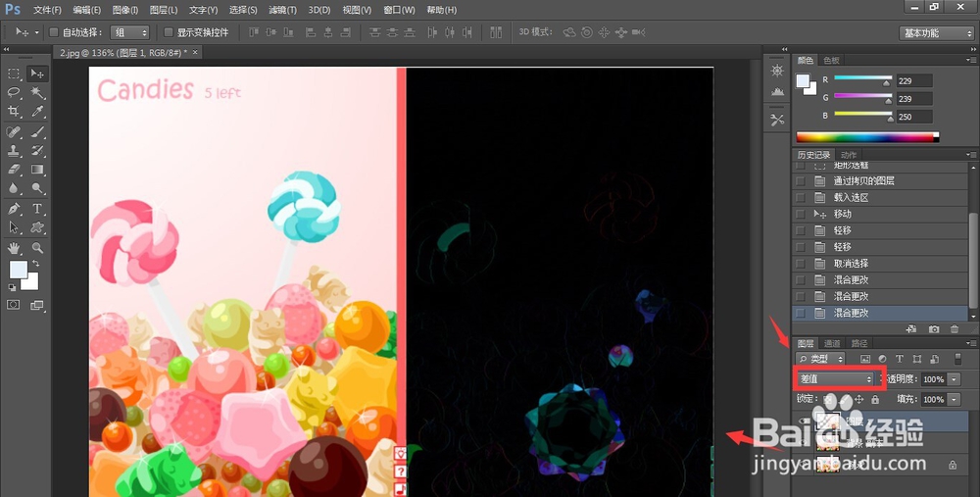
Task: Click the color spectrum ramp bar
Action: [x=867, y=137]
